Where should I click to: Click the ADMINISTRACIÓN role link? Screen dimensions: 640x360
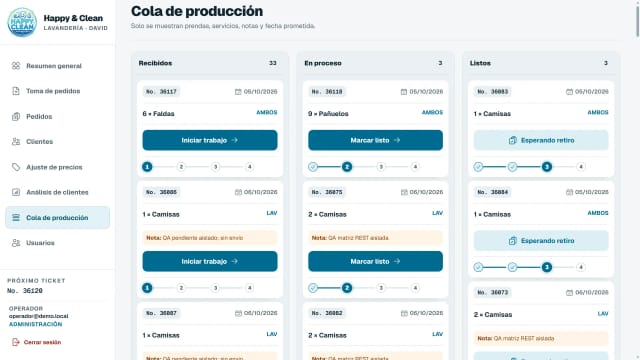pyautogui.click(x=36, y=324)
